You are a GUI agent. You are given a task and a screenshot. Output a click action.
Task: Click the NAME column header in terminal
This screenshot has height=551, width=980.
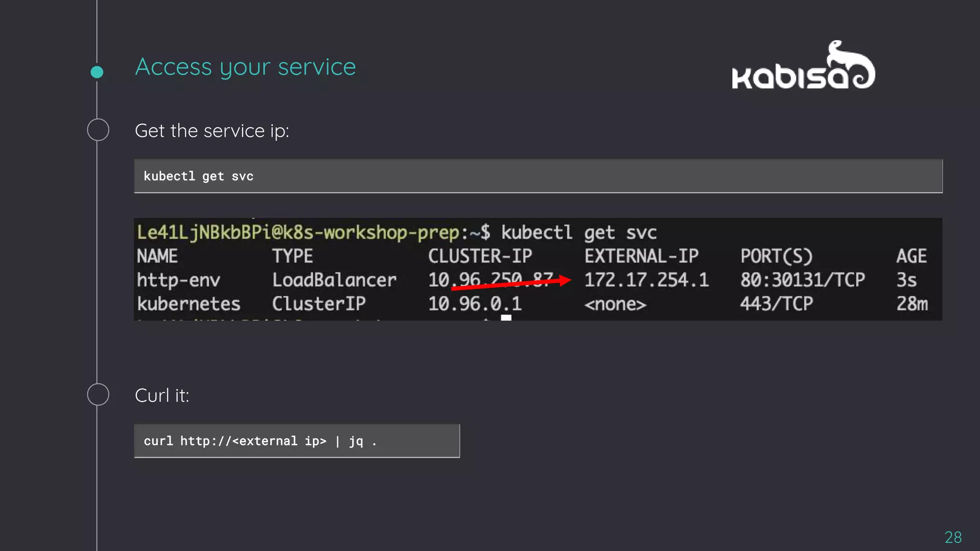click(157, 256)
